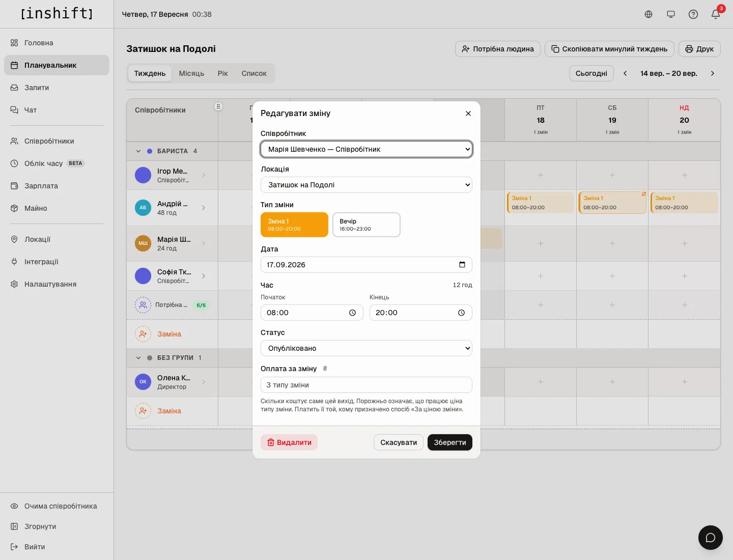Open the help question mark icon
The width and height of the screenshot is (733, 560).
(693, 14)
